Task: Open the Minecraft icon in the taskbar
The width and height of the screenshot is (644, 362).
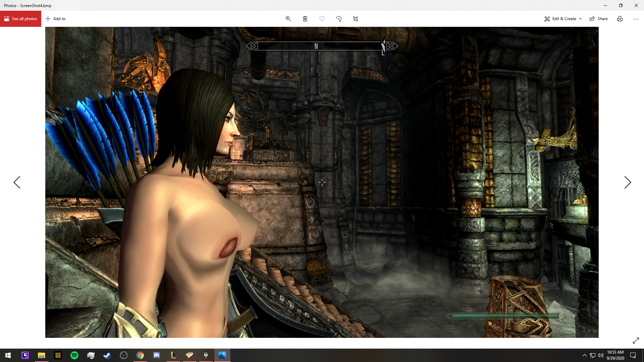Action: (x=58, y=355)
